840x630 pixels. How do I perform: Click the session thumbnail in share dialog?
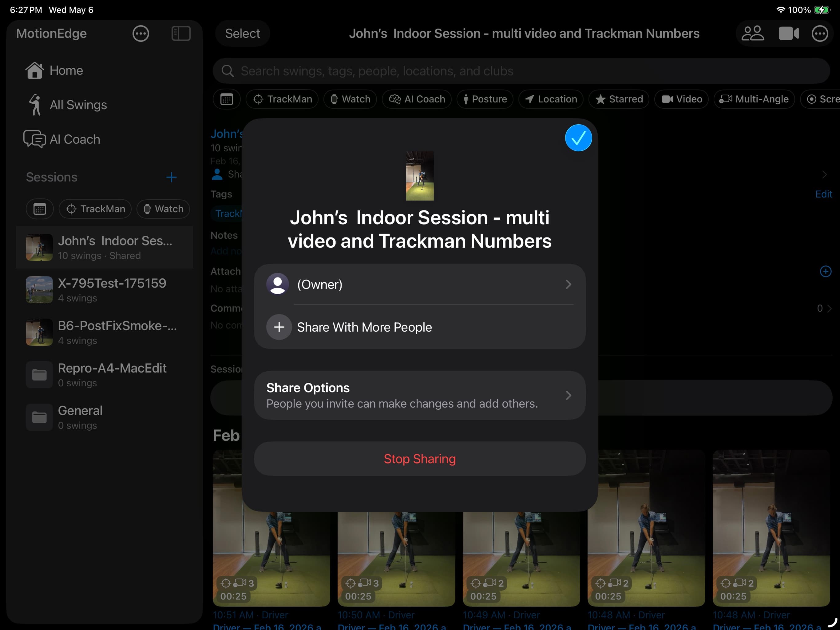pyautogui.click(x=420, y=176)
